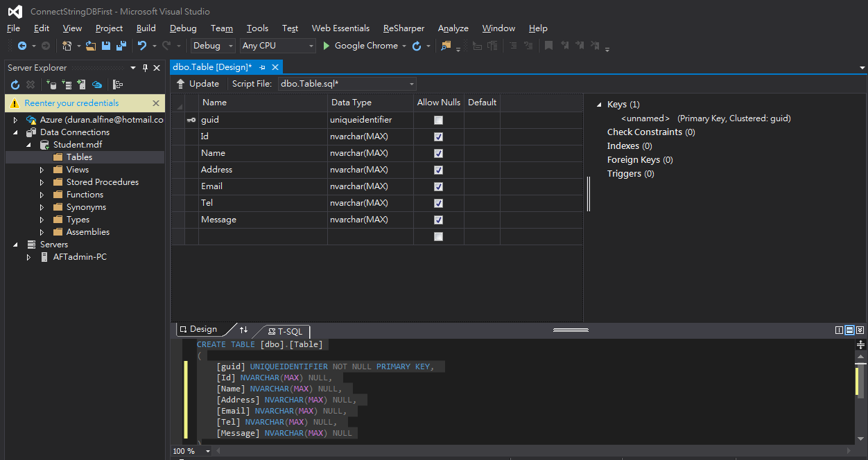
Task: Click the Save All toolbar icon
Action: pos(121,46)
